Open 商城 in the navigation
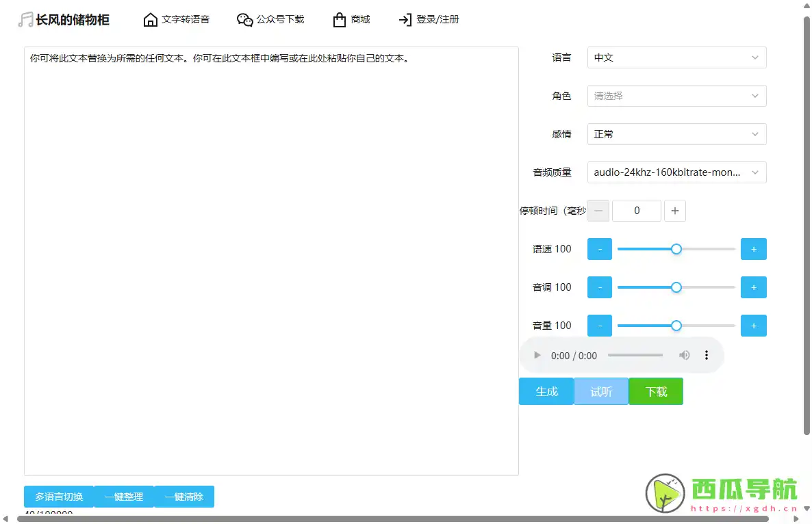This screenshot has width=812, height=524. 360,20
